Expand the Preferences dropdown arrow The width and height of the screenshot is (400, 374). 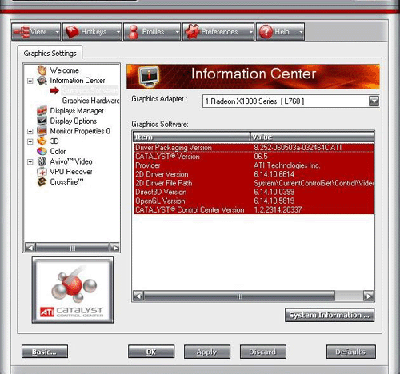click(x=251, y=32)
